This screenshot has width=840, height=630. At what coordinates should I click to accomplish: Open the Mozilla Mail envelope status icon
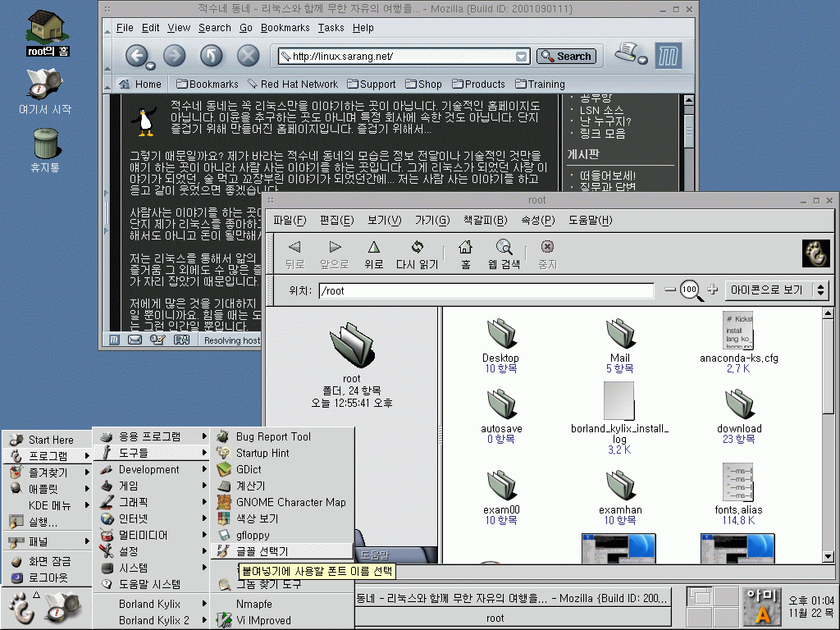coord(135,340)
